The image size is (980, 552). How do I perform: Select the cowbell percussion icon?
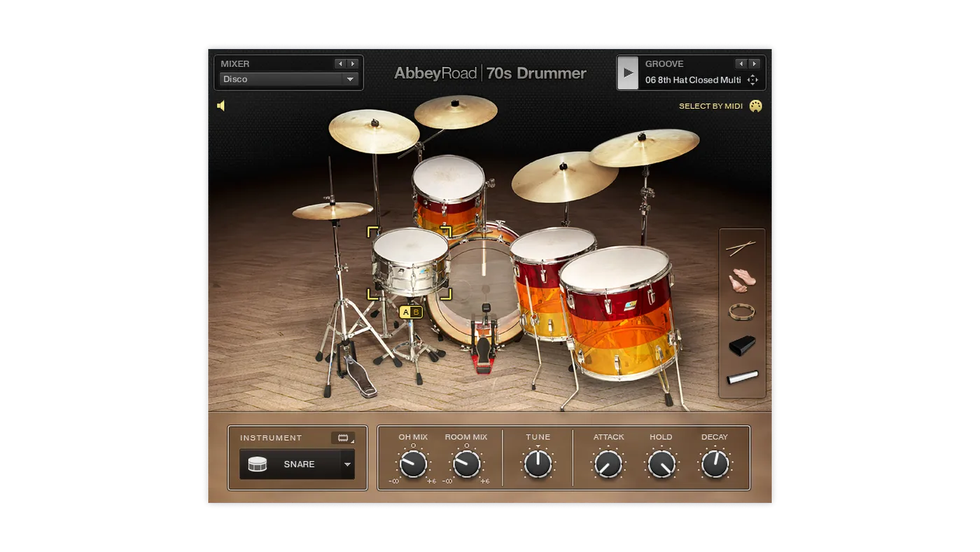tap(742, 345)
